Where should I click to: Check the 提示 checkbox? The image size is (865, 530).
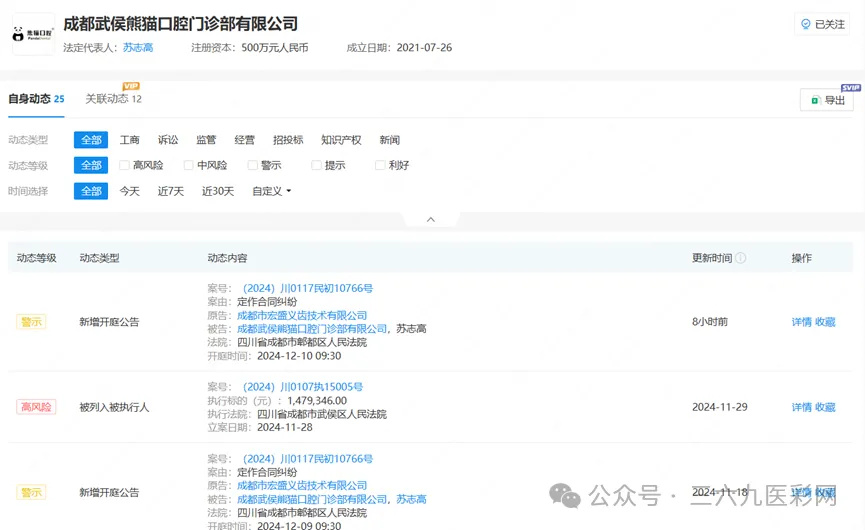click(316, 165)
